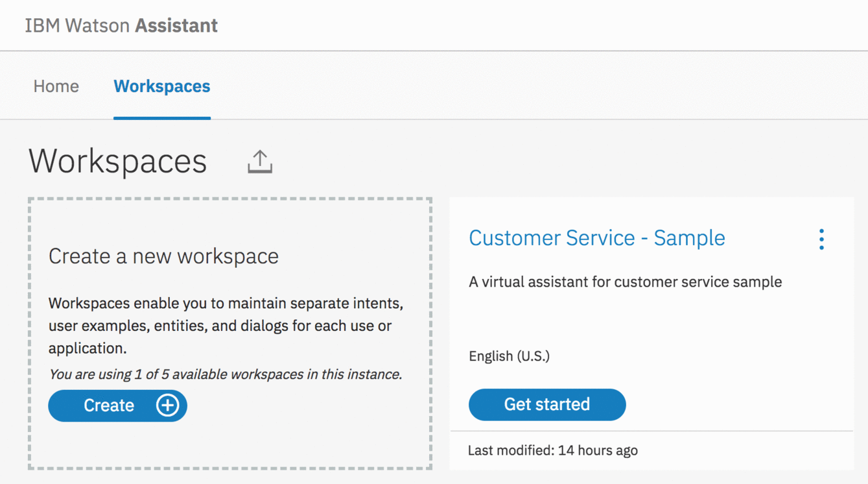Select the Workspaces page heading
The width and height of the screenshot is (868, 484).
pos(118,161)
